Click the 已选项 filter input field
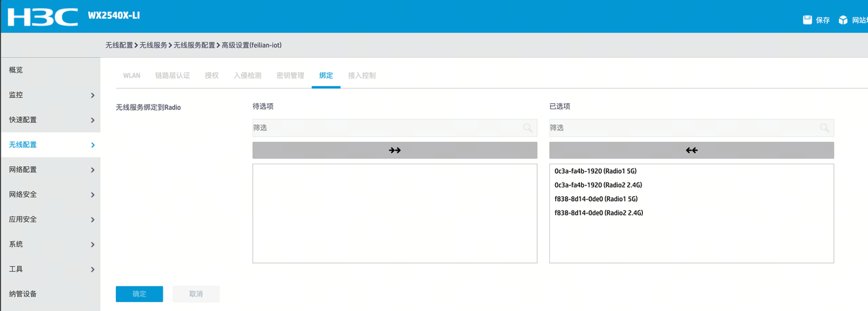 click(x=692, y=128)
